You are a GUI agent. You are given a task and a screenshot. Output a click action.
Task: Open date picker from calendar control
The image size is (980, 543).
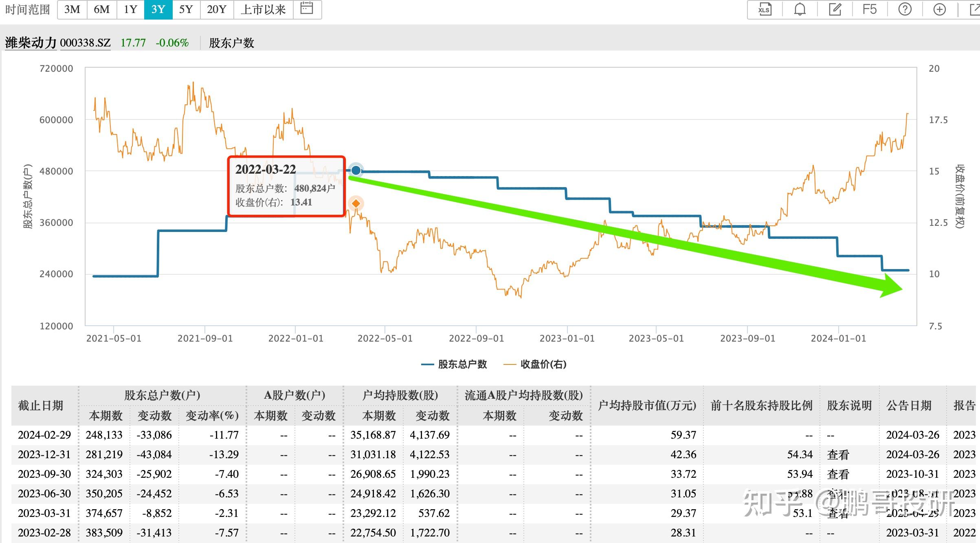308,9
